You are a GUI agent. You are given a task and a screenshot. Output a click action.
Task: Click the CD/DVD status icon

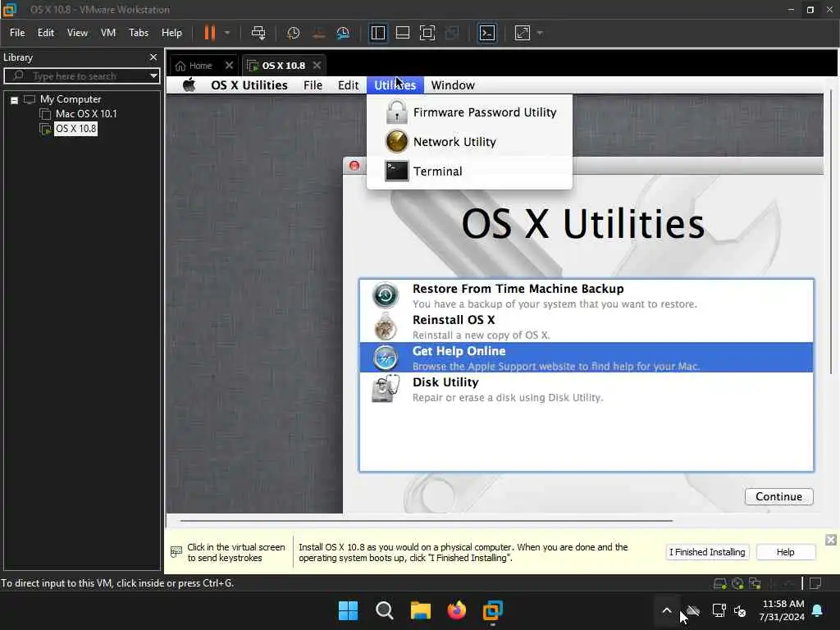[x=737, y=583]
